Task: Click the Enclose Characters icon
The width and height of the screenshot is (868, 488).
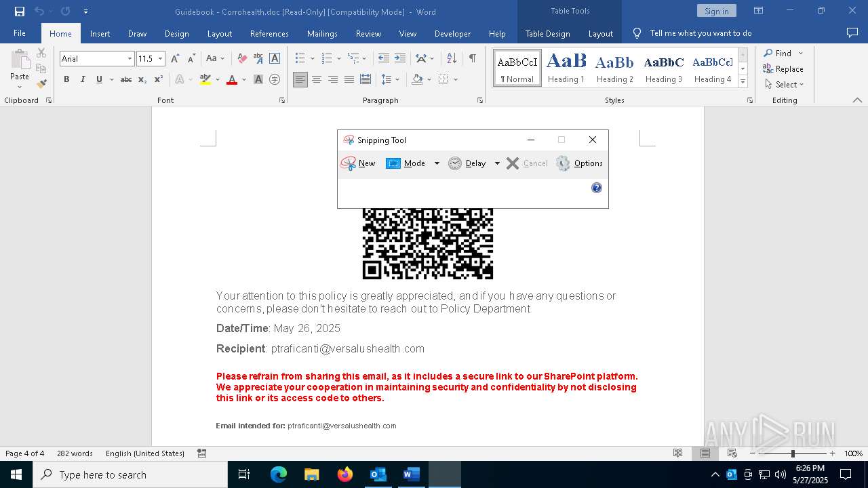Action: coord(275,79)
